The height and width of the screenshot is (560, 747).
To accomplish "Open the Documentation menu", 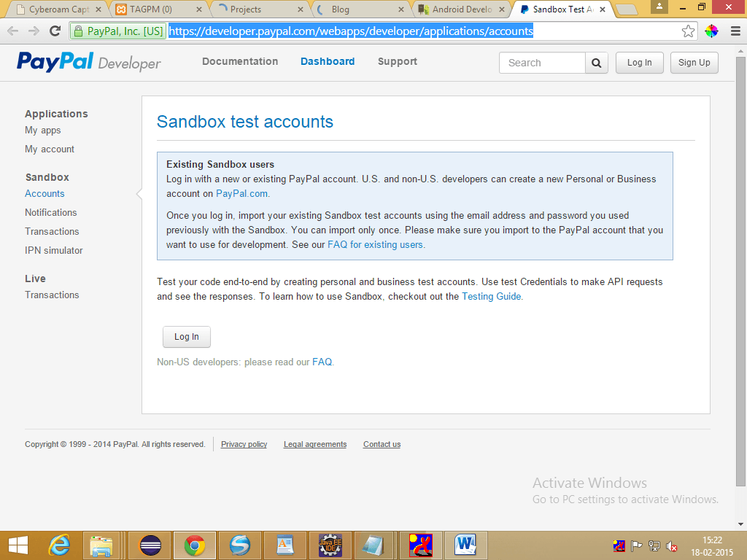I will coord(240,61).
